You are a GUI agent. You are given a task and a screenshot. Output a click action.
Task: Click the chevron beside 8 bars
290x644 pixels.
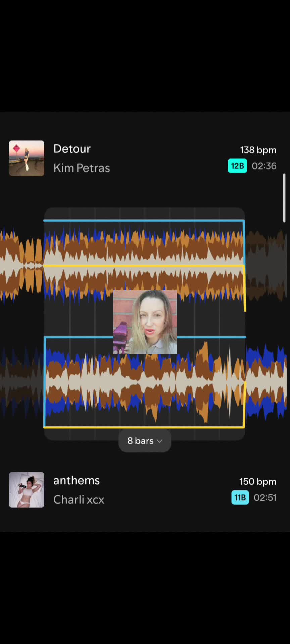[160, 441]
